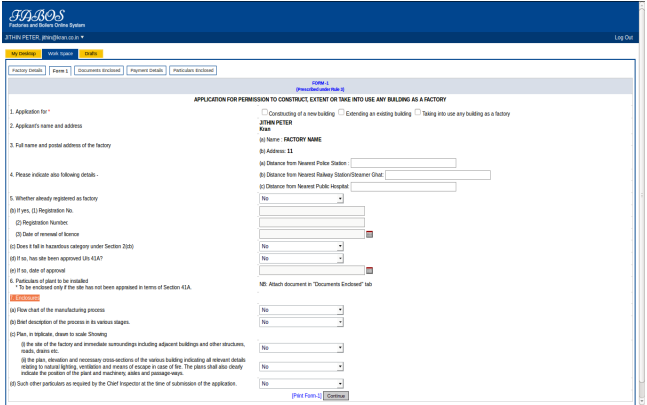Check Constructing of a new building
This screenshot has height=405, width=647.
[264, 112]
